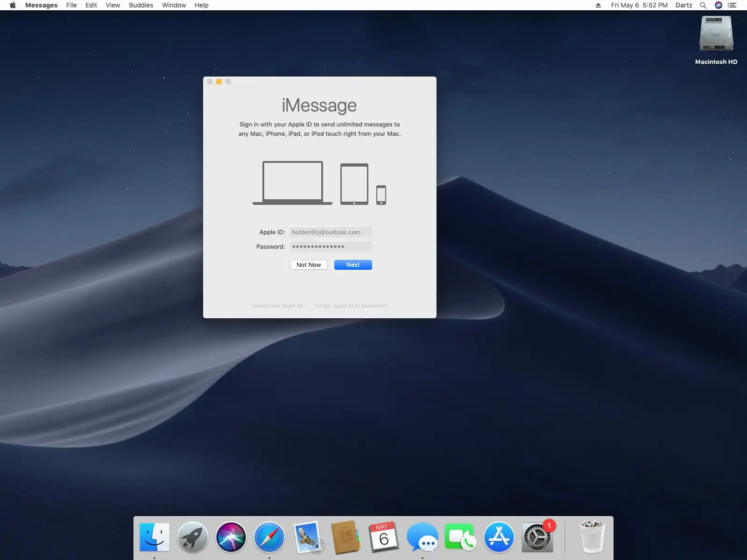Open Finder from the Dock
Image resolution: width=747 pixels, height=560 pixels.
coord(154,537)
